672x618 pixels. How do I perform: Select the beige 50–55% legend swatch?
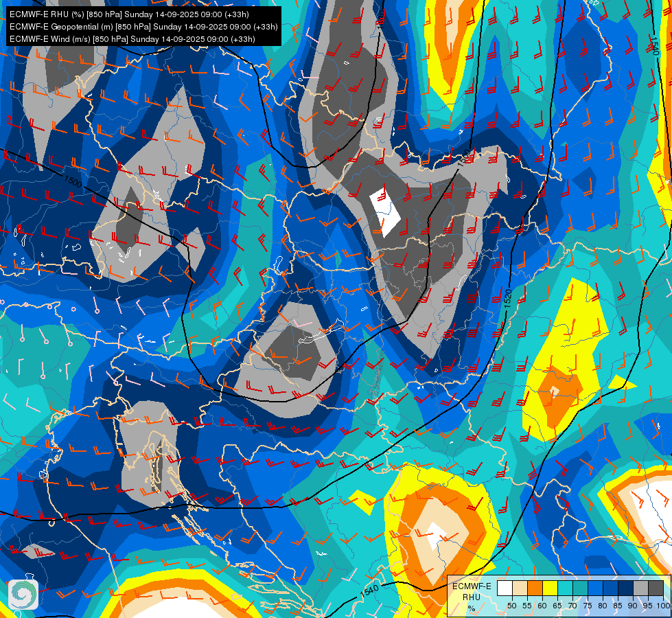[520, 588]
